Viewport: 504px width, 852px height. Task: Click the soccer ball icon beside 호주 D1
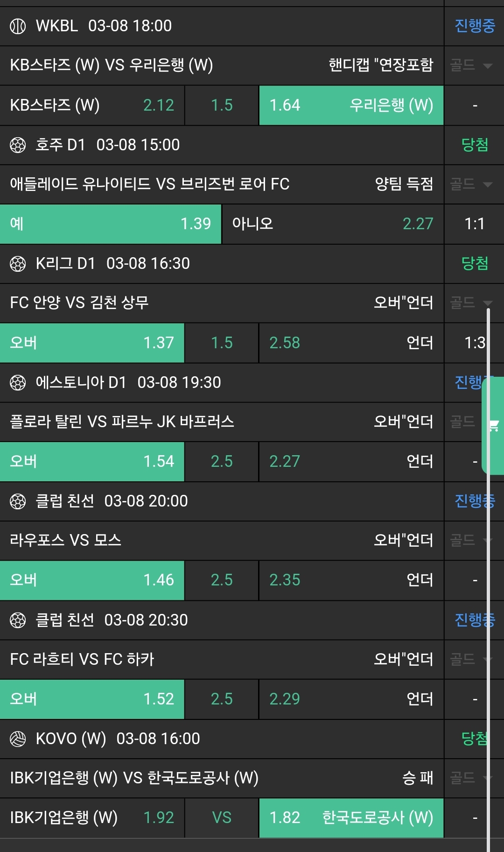coord(18,145)
